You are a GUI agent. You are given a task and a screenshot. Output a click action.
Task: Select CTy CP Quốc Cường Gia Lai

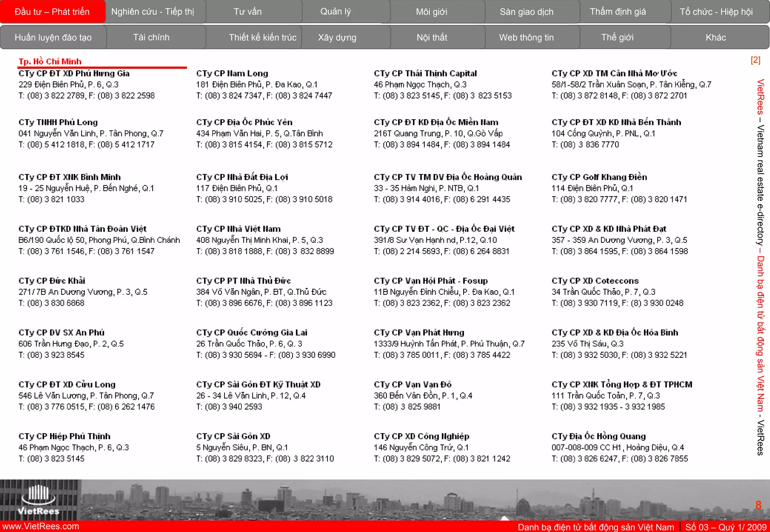[252, 333]
